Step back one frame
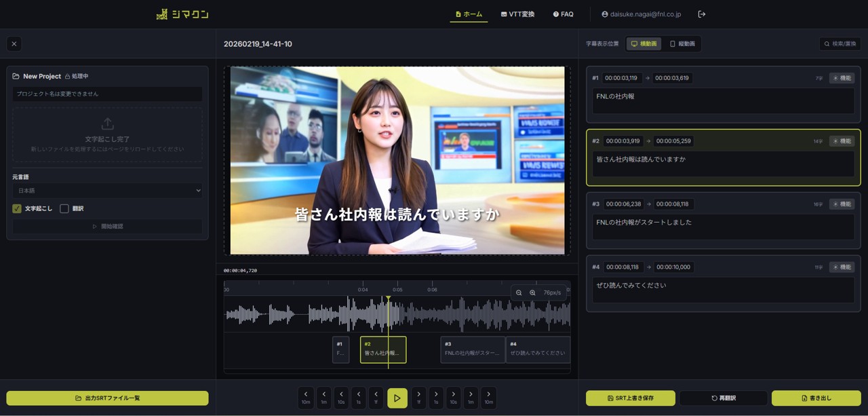868x416 pixels. coord(376,398)
